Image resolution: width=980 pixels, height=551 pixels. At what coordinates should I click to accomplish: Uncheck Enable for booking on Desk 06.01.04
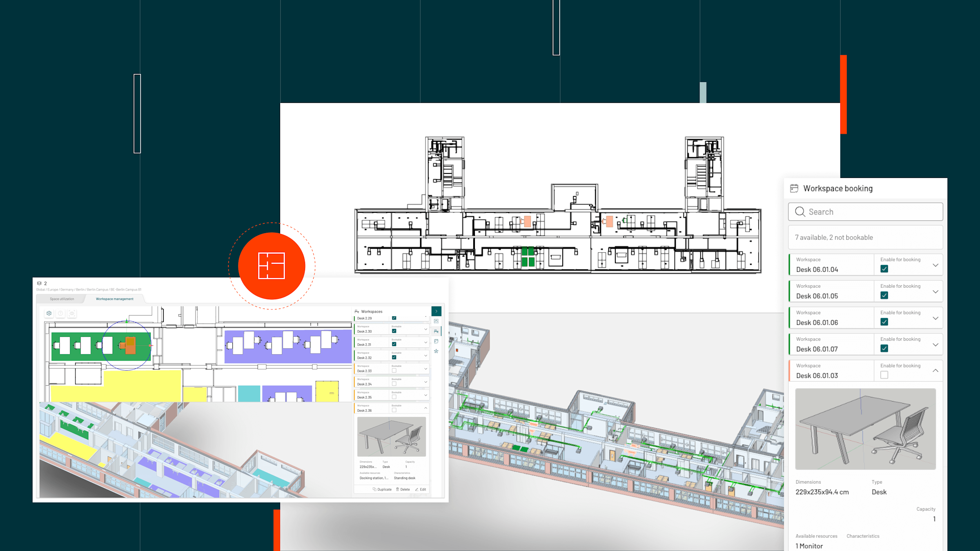point(884,269)
